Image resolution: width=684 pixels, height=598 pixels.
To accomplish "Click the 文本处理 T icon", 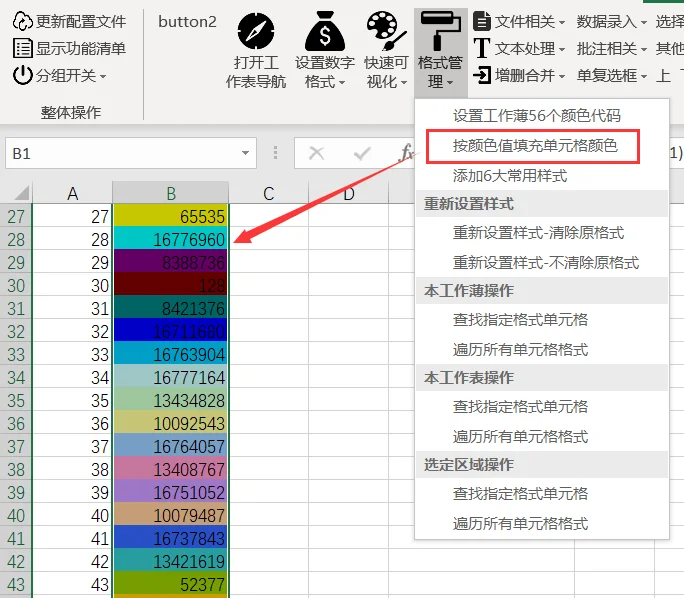I will [x=482, y=48].
